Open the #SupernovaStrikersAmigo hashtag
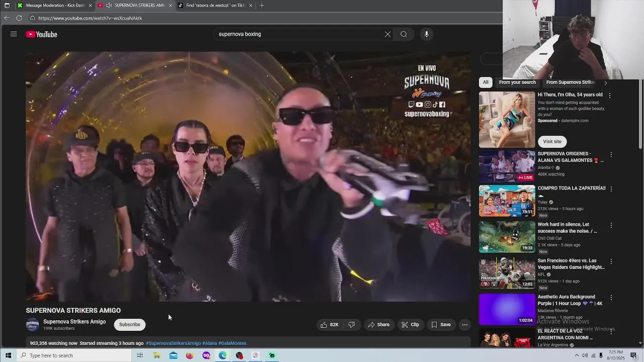The image size is (644, 362). 173,343
